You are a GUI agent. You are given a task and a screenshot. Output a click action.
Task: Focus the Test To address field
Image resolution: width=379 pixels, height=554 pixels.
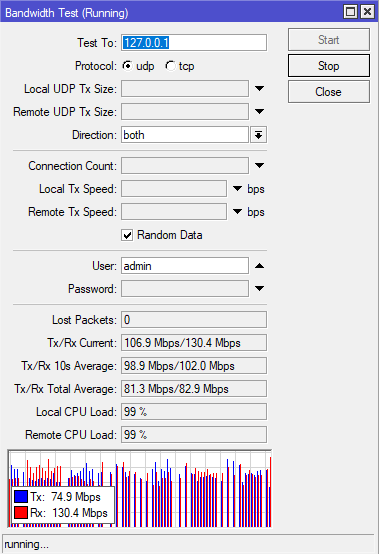click(194, 43)
